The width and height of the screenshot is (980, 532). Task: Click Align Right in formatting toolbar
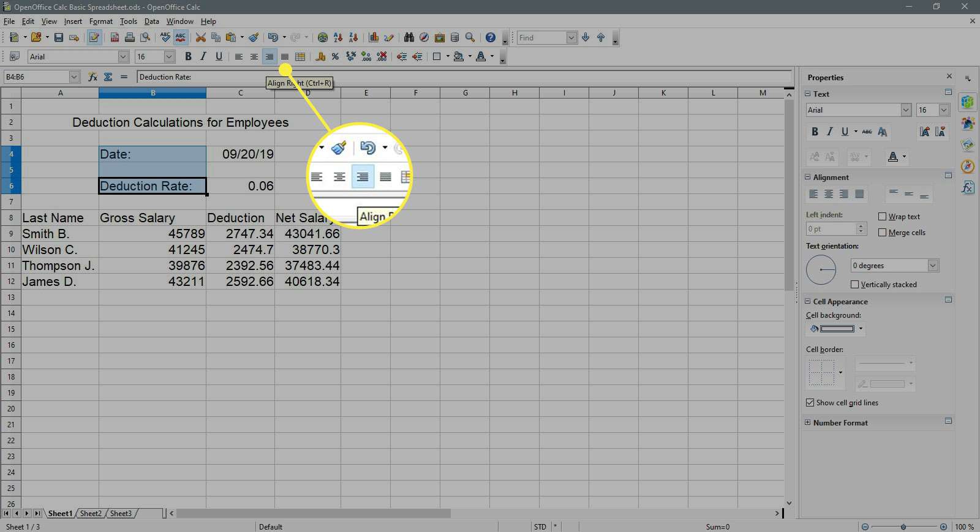click(x=269, y=56)
